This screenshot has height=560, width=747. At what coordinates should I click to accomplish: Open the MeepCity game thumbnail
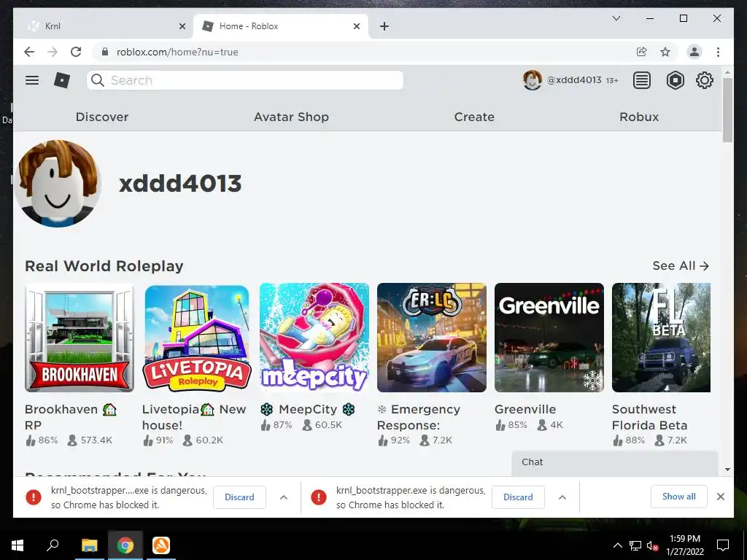coord(314,338)
